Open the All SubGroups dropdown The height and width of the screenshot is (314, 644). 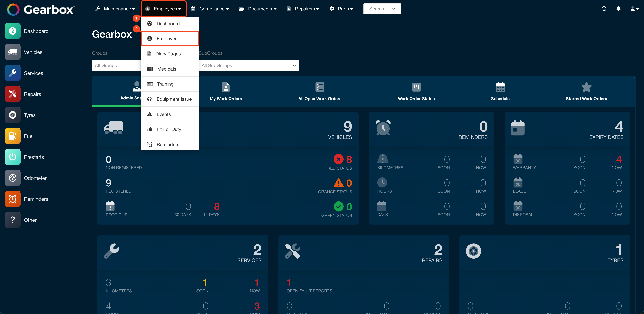249,65
